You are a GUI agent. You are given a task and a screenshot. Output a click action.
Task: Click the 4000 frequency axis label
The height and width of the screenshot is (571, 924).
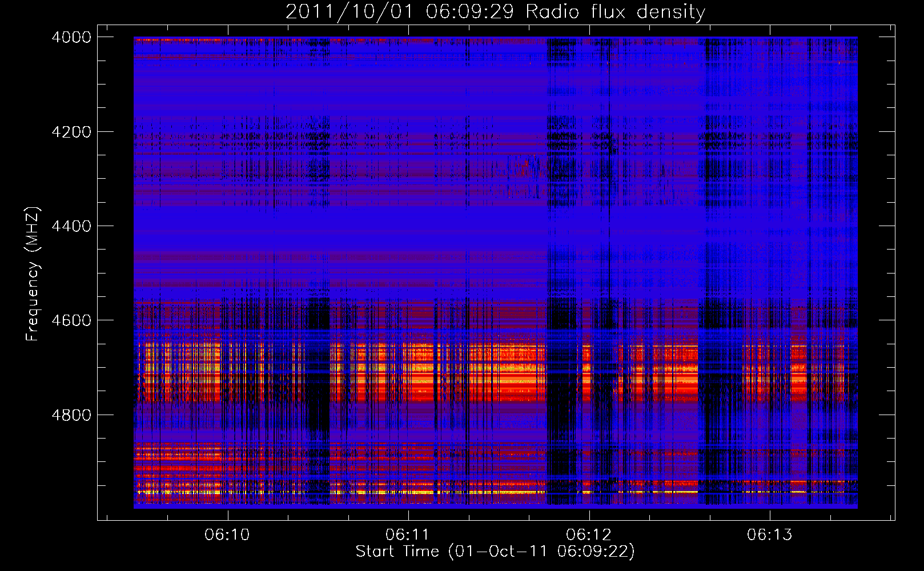71,37
